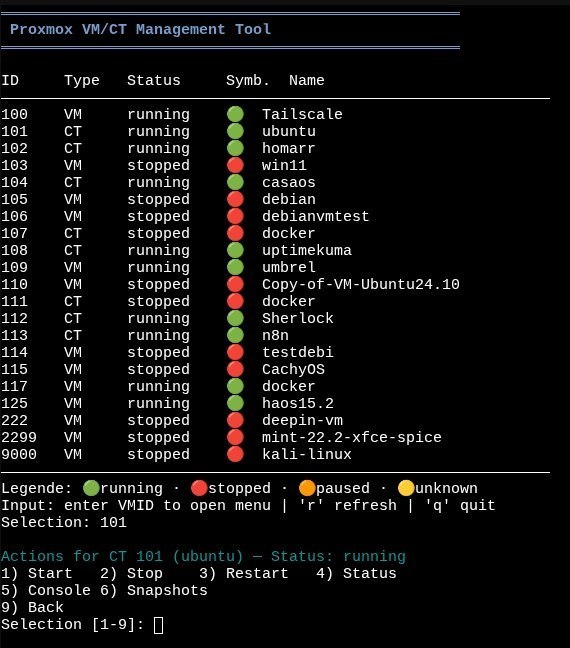Click the 'r' refresh hint text

(x=347, y=505)
